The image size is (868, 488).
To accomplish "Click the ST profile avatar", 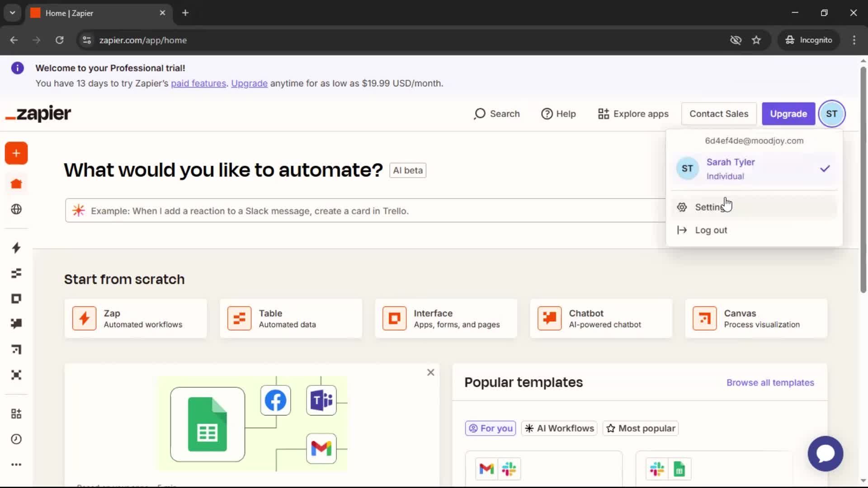I will 831,114.
